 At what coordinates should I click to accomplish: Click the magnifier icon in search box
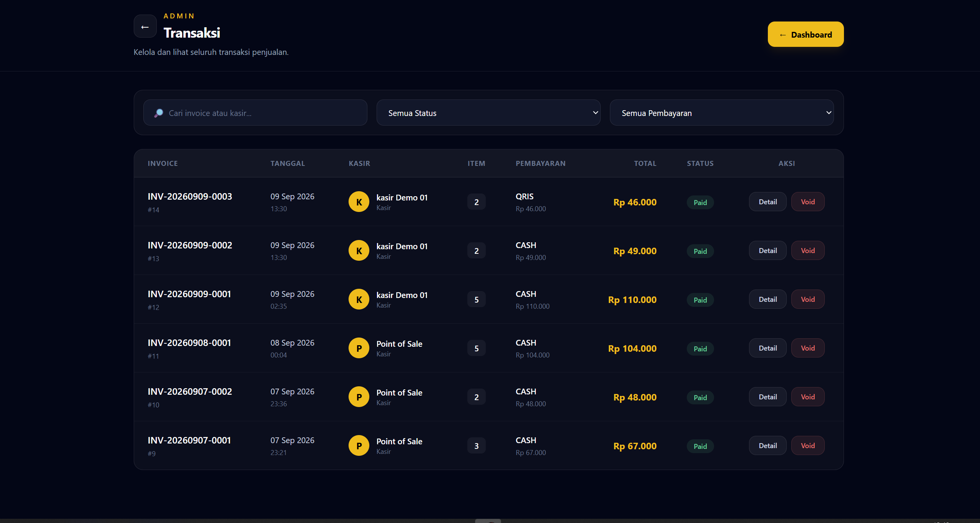coord(159,113)
